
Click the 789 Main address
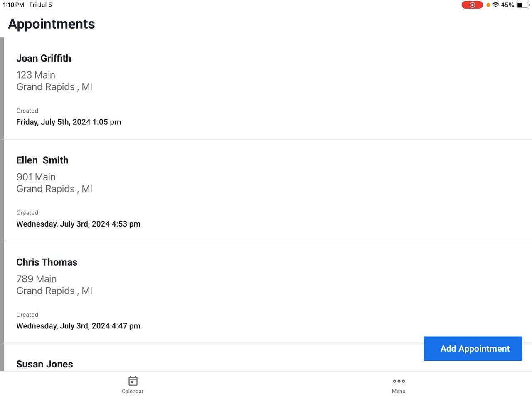(x=37, y=279)
